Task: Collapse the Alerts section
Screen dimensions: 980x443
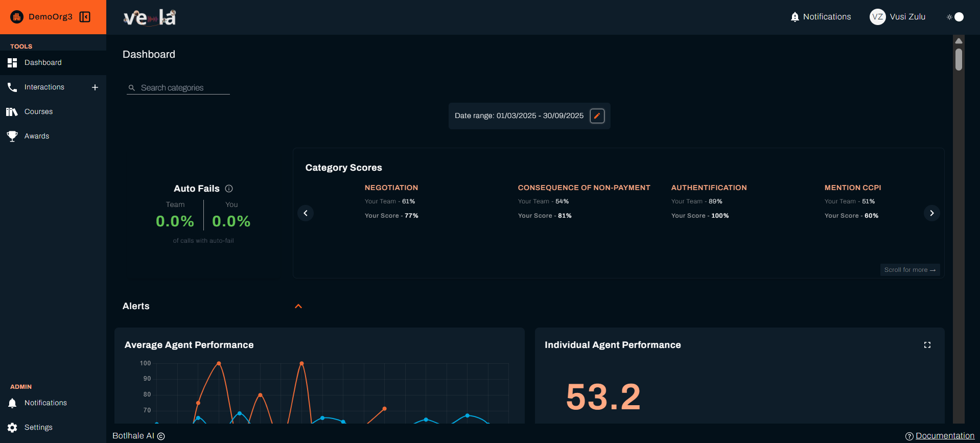Action: 298,306
